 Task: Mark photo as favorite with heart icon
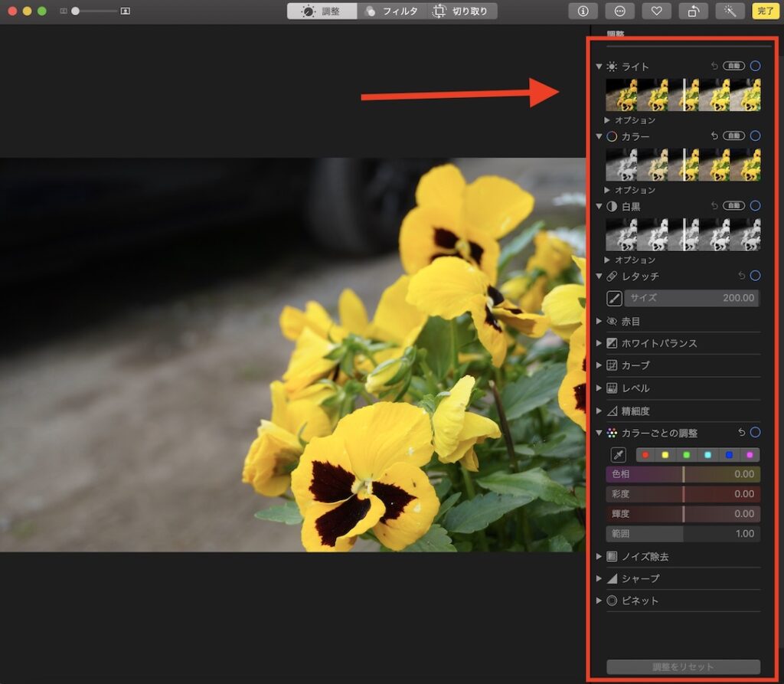(x=656, y=11)
